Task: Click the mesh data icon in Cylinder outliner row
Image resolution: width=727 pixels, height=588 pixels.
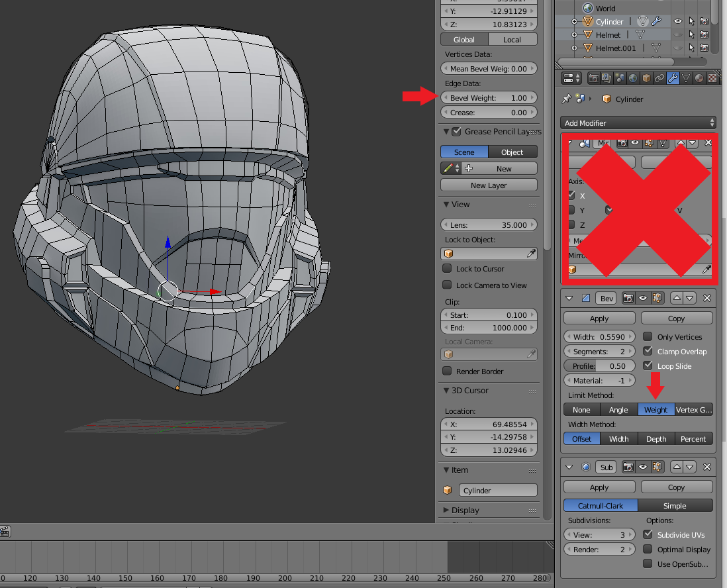Action: (643, 21)
